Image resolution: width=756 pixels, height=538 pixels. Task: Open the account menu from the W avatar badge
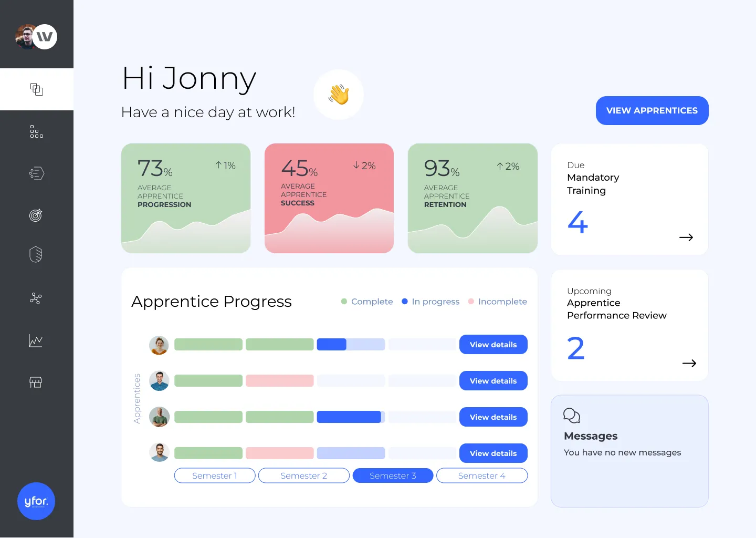tap(45, 37)
